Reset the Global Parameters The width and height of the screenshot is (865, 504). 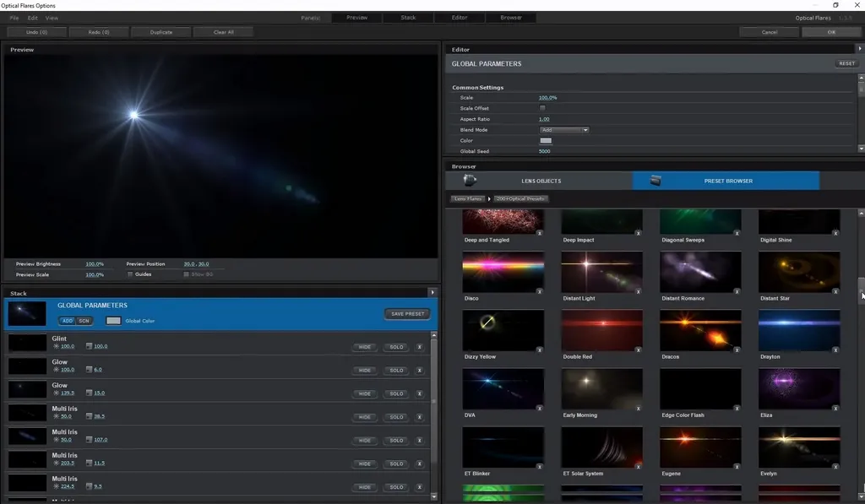(x=846, y=63)
